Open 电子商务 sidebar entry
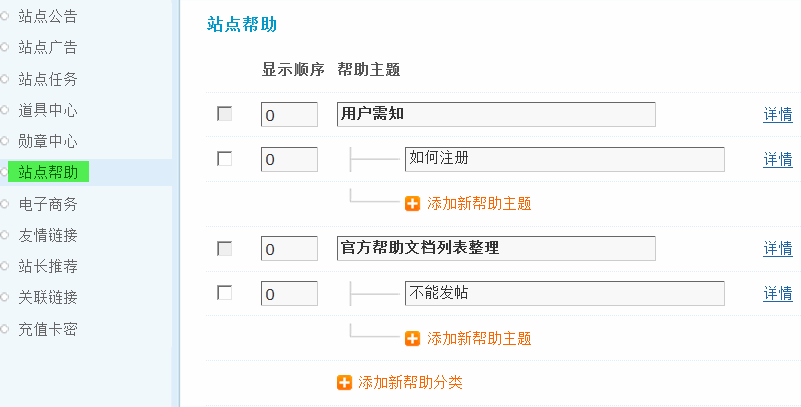Screen dimensions: 801x407 (48, 204)
